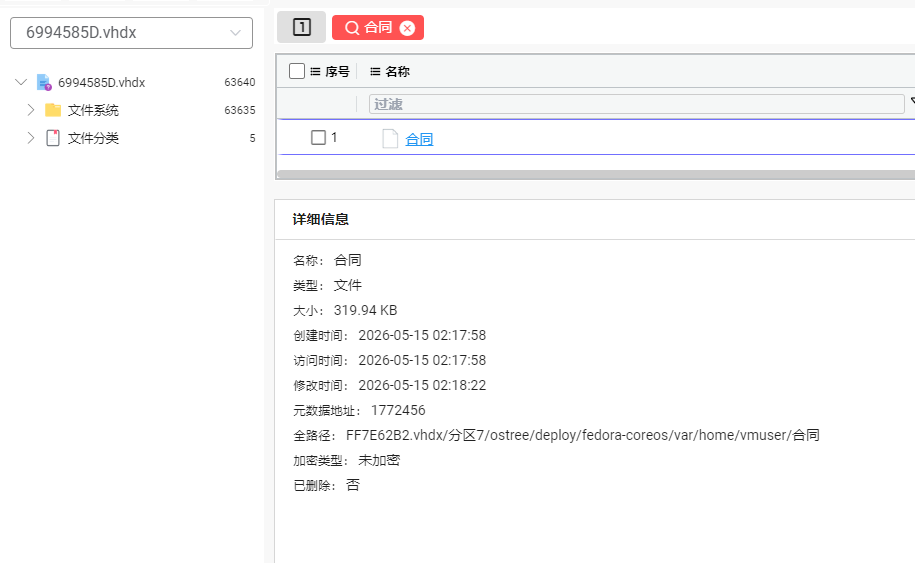Click the 63635 count next to 文件系统

click(x=240, y=110)
